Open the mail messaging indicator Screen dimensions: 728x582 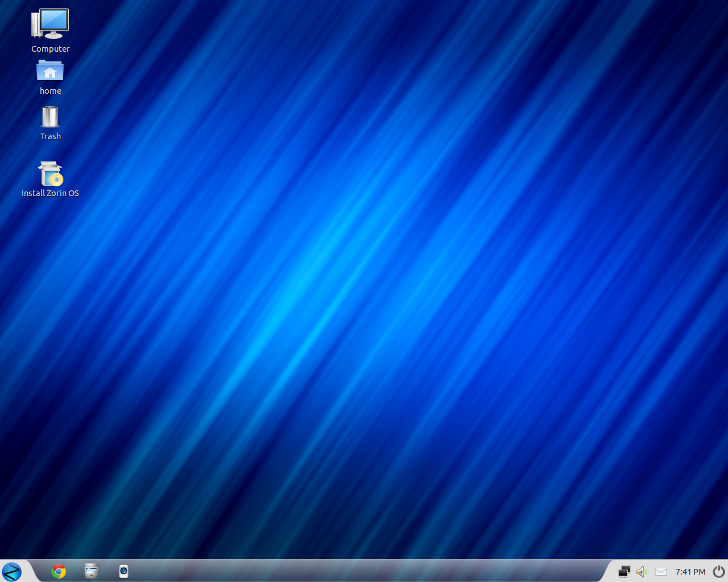click(660, 572)
